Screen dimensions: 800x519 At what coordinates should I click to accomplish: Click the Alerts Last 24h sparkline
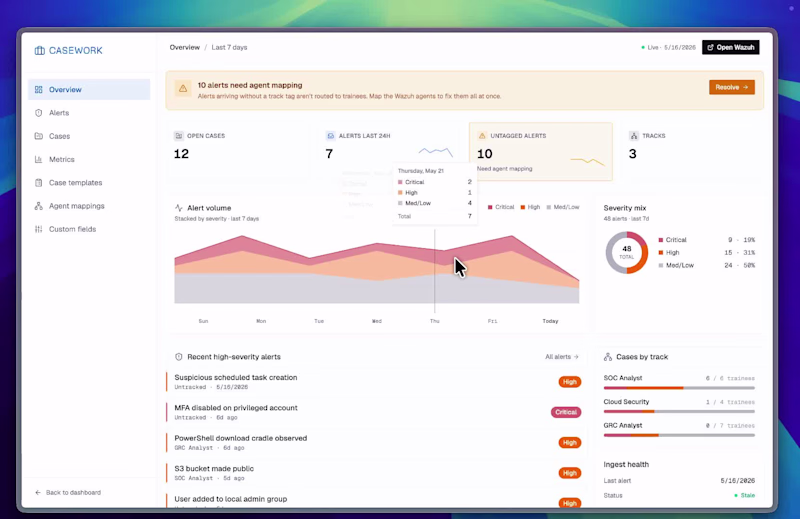tap(436, 152)
